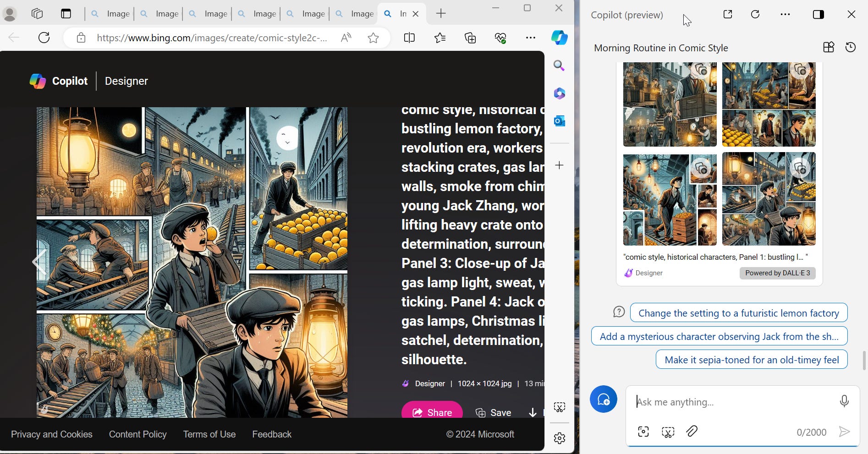The width and height of the screenshot is (868, 454).
Task: Click the sidebar screenshot icon
Action: coord(559,407)
